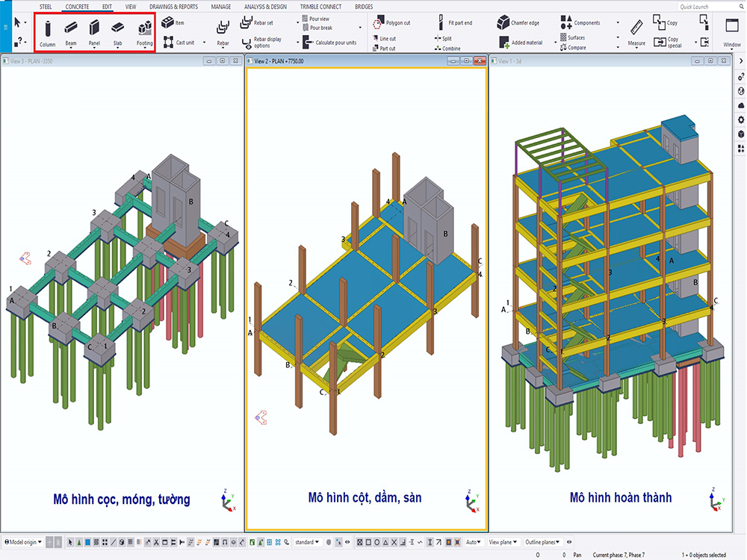Open the cloud icon in right sidebar
This screenshot has height=560, width=747.
click(740, 105)
